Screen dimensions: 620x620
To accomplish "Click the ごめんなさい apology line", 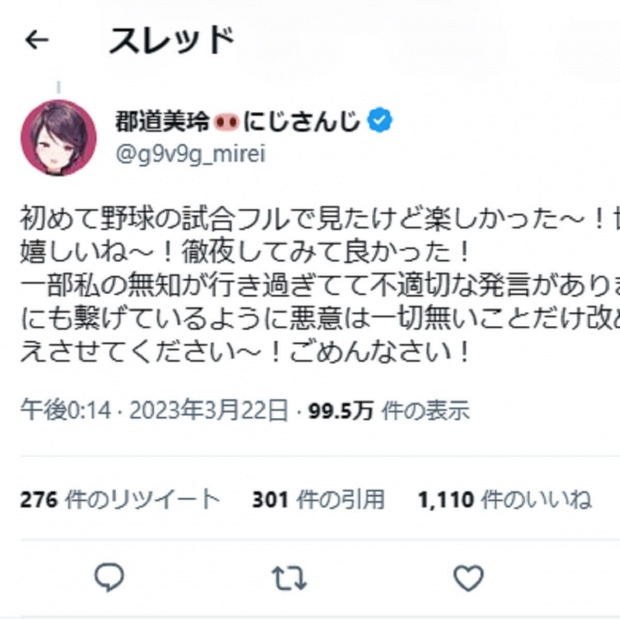I will (x=245, y=352).
